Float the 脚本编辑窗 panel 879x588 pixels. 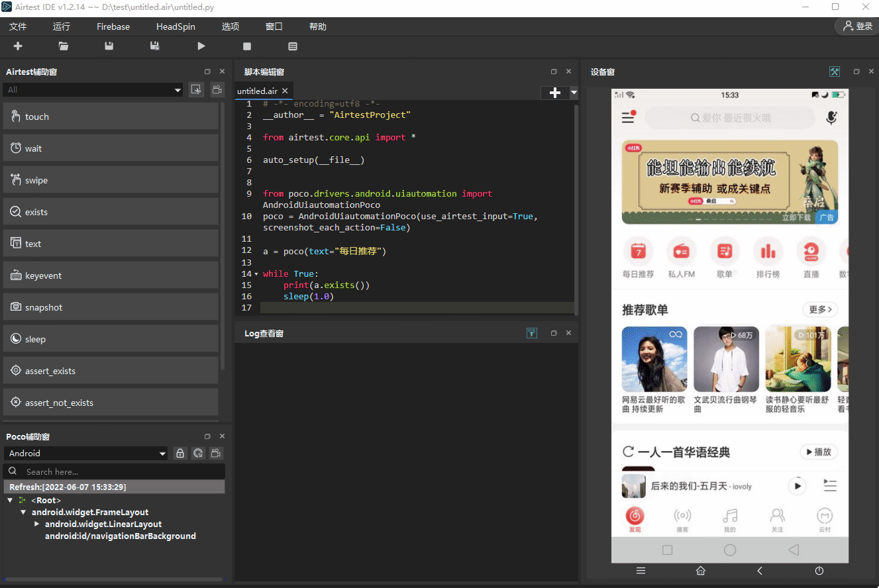click(554, 72)
